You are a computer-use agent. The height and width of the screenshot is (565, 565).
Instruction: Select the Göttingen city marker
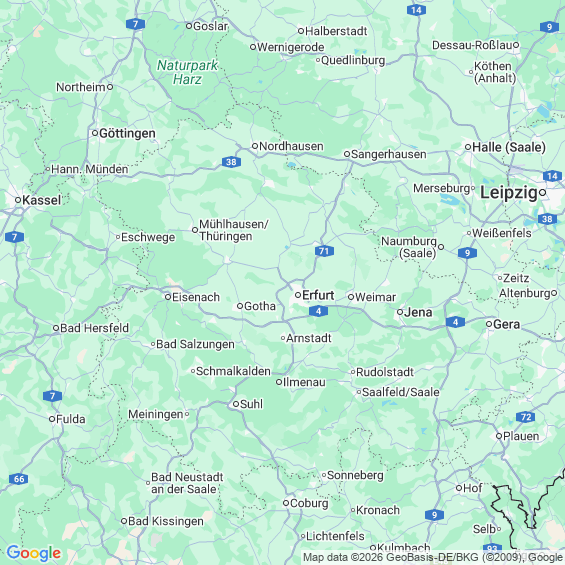point(95,133)
